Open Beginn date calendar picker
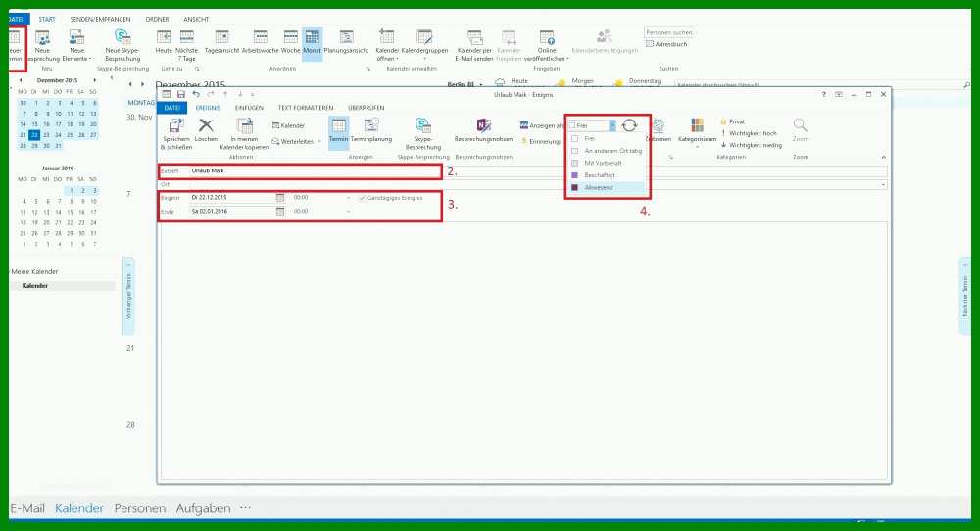The height and width of the screenshot is (531, 980). pos(280,197)
